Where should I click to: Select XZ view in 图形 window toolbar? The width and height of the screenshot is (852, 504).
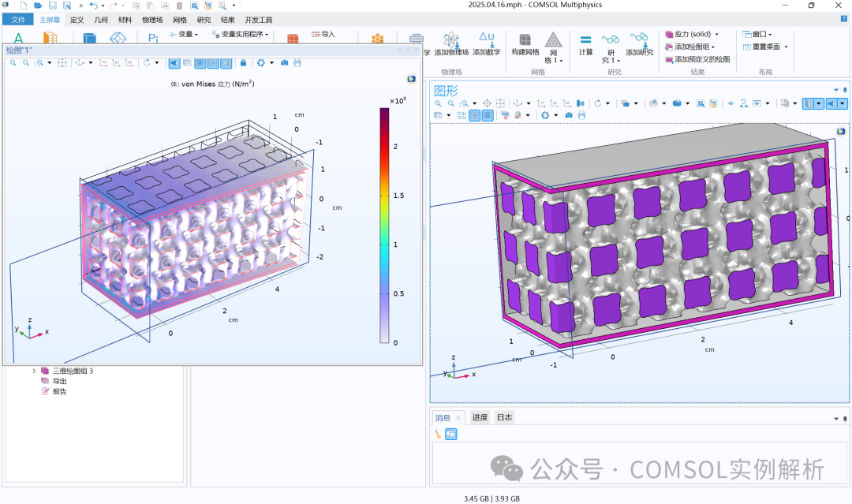[x=567, y=103]
